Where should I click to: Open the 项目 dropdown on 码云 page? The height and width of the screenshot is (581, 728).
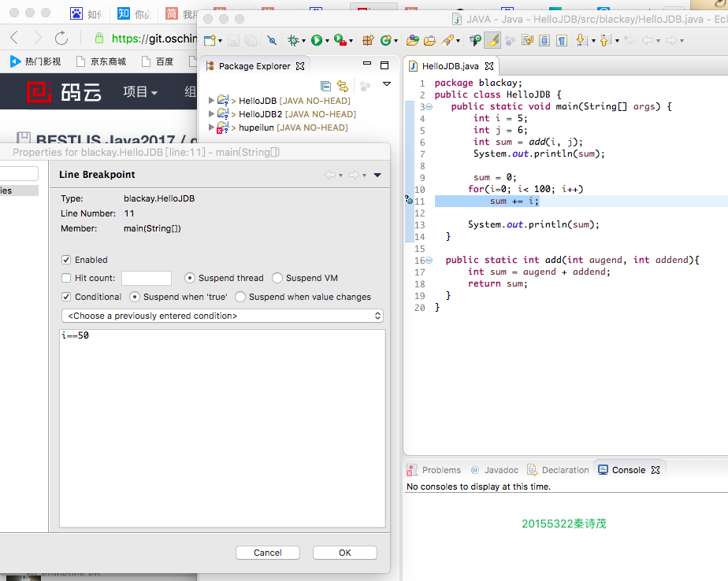(x=140, y=92)
